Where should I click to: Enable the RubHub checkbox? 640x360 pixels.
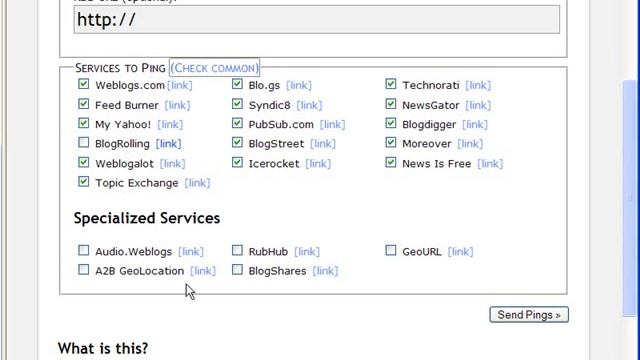(x=237, y=250)
